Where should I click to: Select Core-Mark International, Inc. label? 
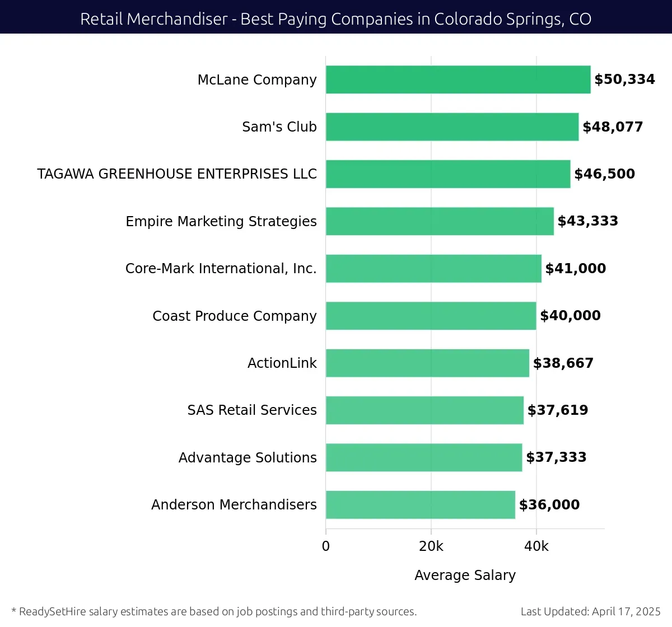[x=221, y=269]
